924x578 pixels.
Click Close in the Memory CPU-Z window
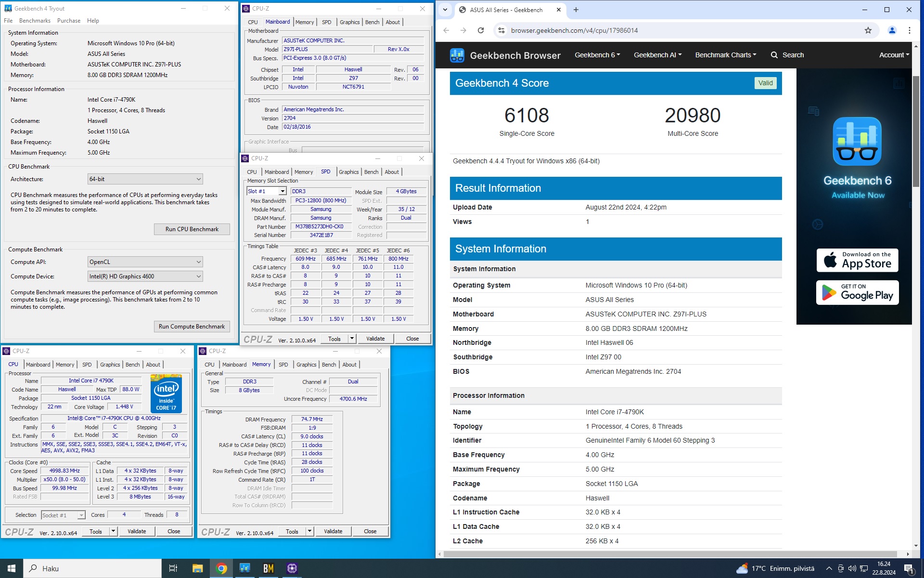pos(370,531)
